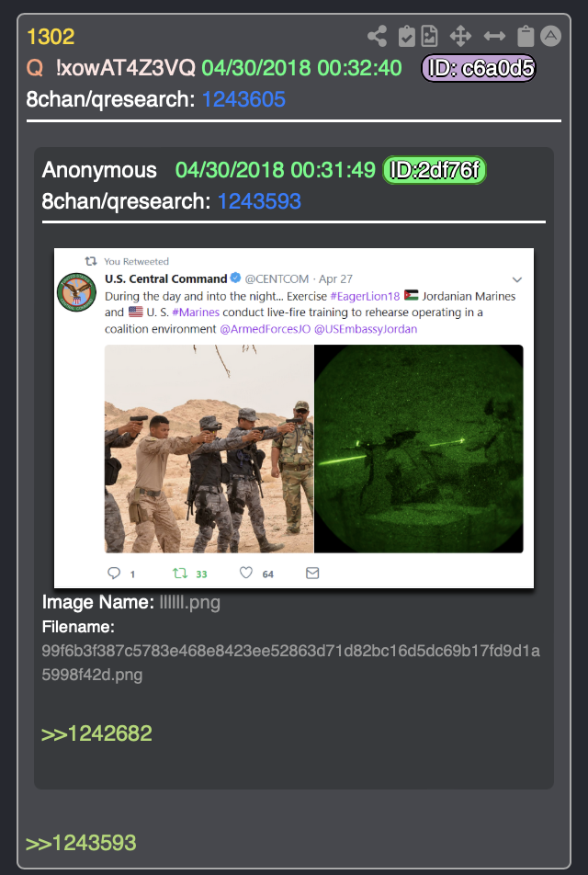Image resolution: width=588 pixels, height=875 pixels.
Task: Follow the >>1242682 reply reference
Action: (96, 733)
